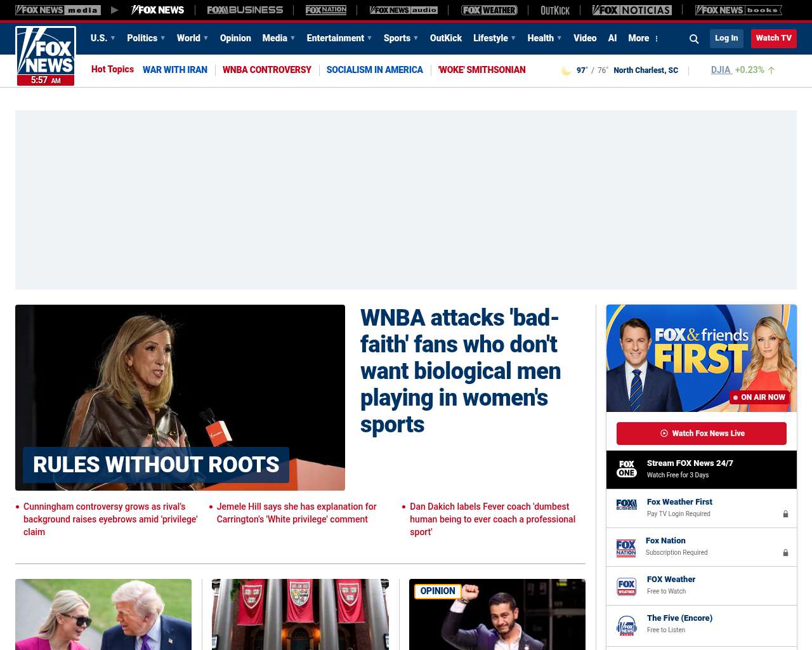This screenshot has width=812, height=650.
Task: Click the gray play arrow beside Fox News Media
Action: coord(114,10)
